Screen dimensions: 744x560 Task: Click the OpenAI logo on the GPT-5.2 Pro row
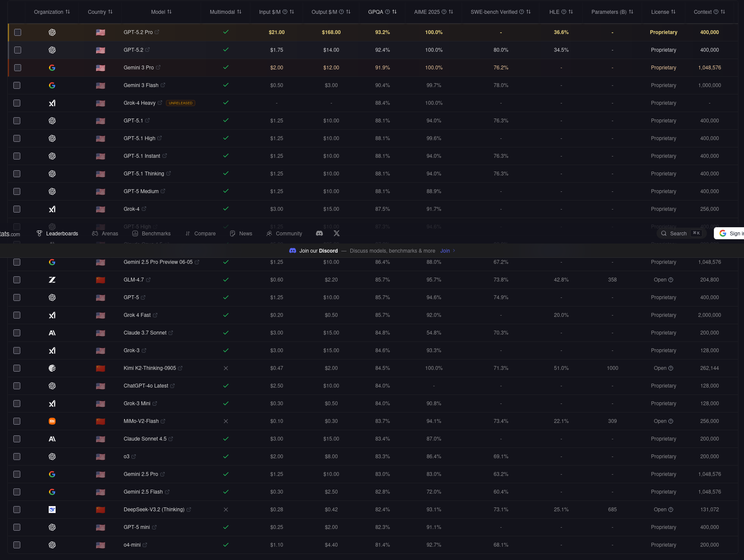coord(52,32)
